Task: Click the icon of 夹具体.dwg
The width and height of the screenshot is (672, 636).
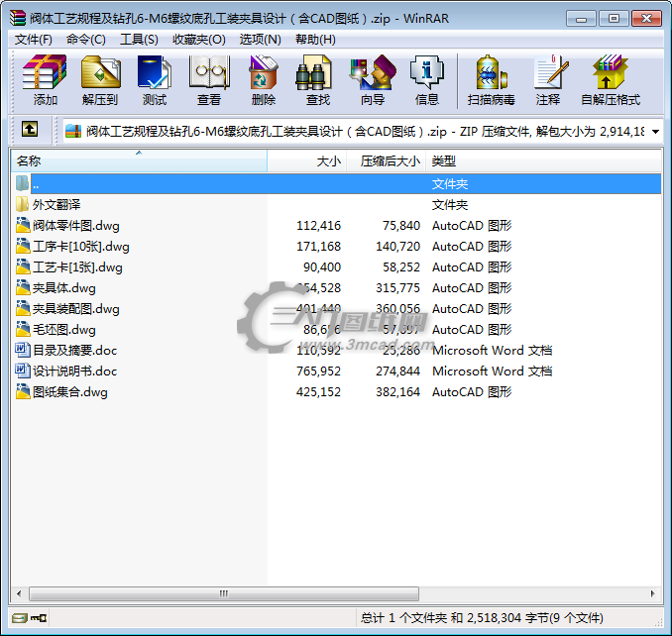Action: pyautogui.click(x=22, y=287)
